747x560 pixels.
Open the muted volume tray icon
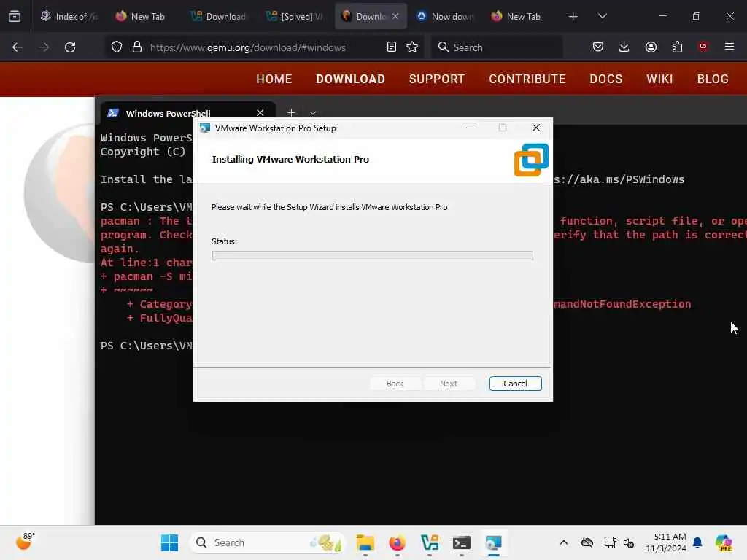[x=629, y=542]
